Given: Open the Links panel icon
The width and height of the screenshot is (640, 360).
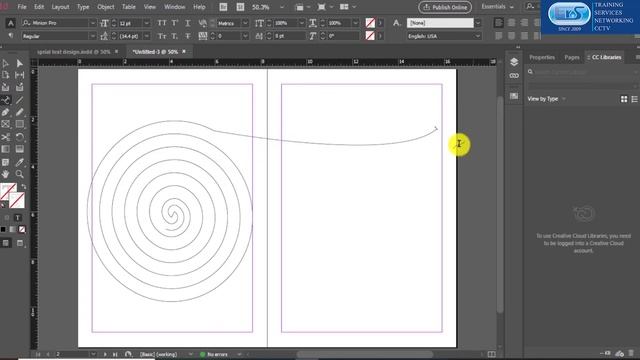Looking at the screenshot, I should tap(514, 76).
